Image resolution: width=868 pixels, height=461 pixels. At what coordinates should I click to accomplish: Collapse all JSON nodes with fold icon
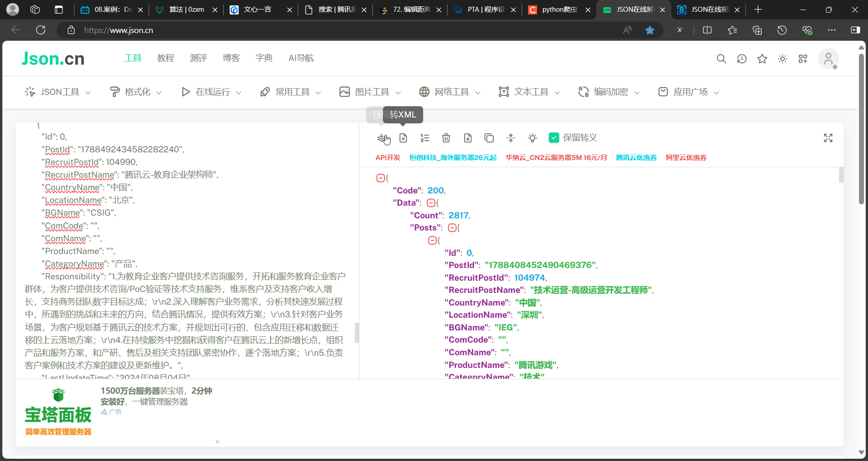[x=511, y=138]
